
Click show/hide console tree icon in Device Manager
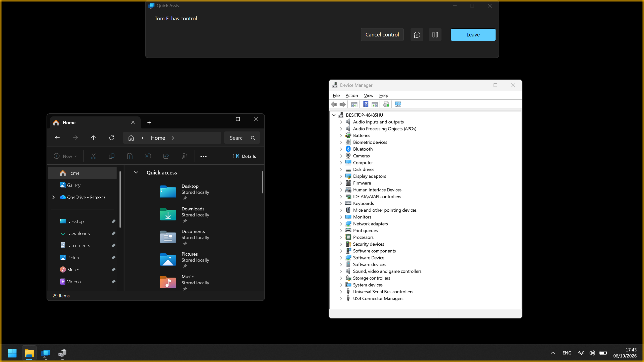(x=354, y=104)
